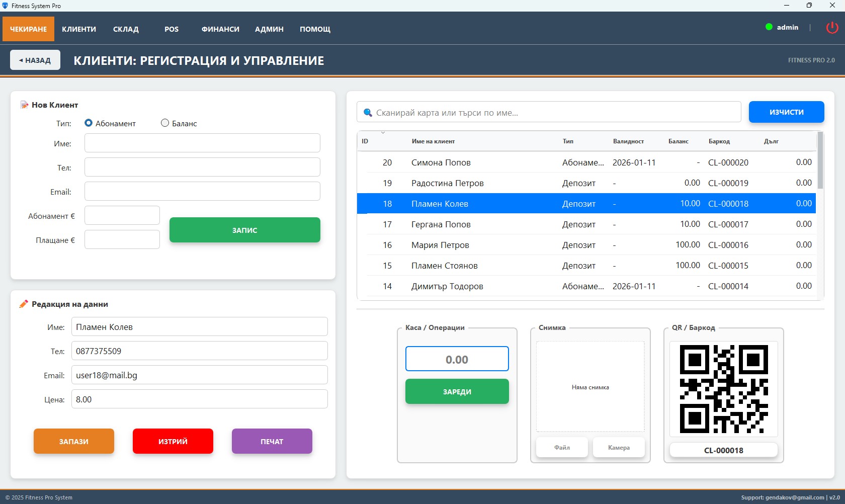The height and width of the screenshot is (504, 845).
Task: Click the QR code image
Action: tap(723, 389)
